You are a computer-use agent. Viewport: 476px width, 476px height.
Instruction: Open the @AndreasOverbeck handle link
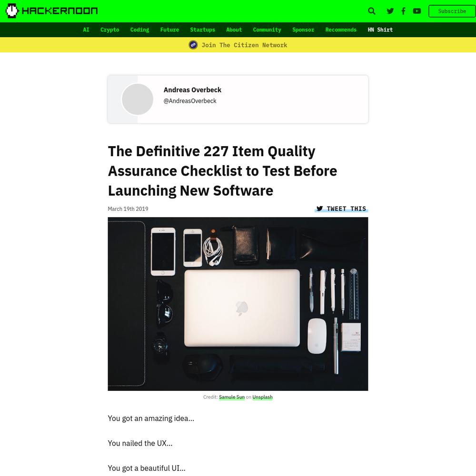click(190, 101)
